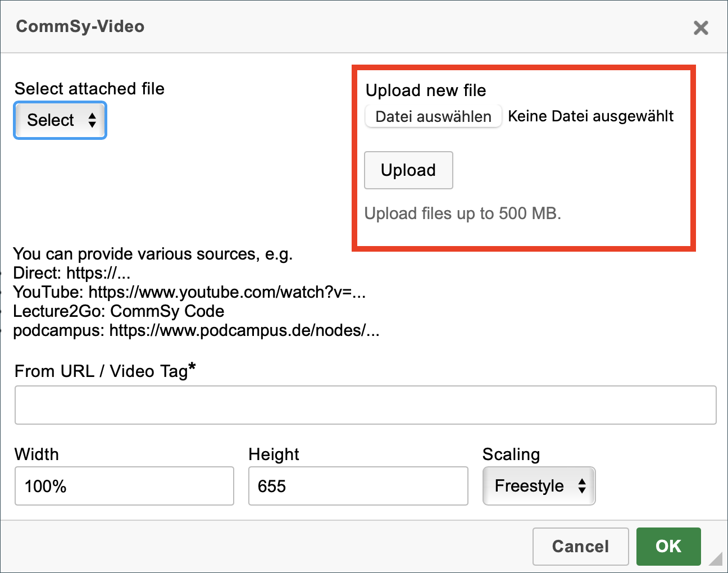Click the Cancel button

click(x=580, y=546)
